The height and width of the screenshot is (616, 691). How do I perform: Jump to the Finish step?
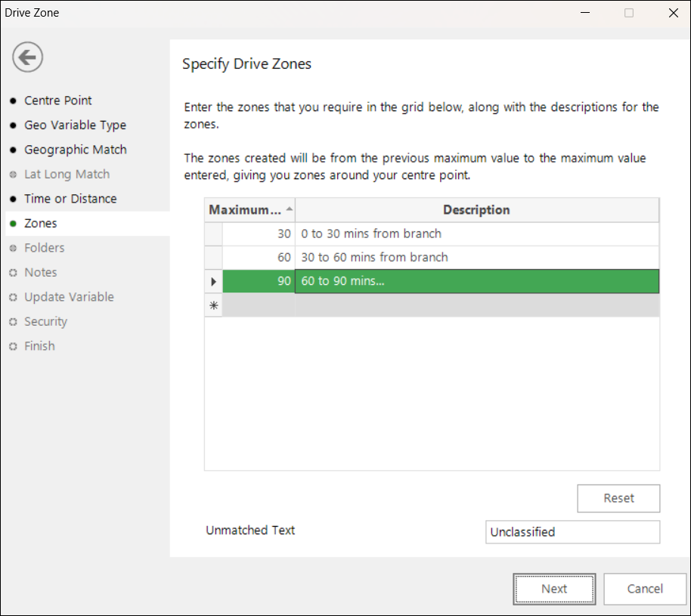(x=39, y=346)
